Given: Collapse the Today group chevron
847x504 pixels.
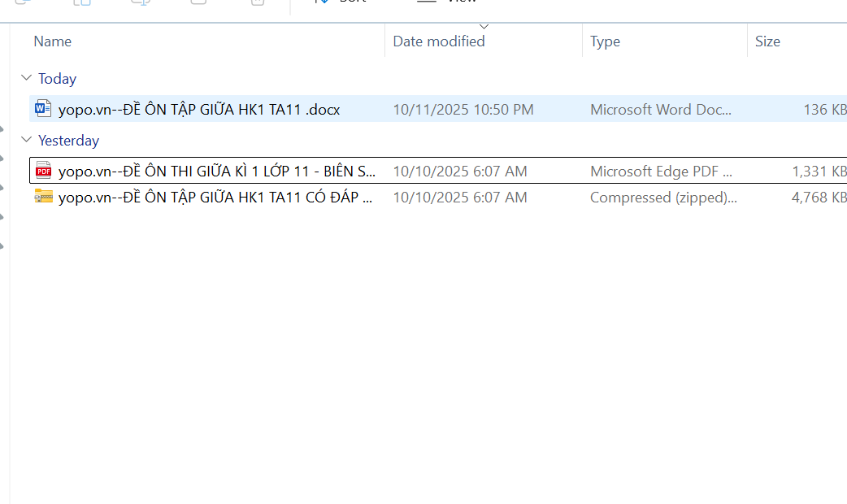Looking at the screenshot, I should coord(26,79).
